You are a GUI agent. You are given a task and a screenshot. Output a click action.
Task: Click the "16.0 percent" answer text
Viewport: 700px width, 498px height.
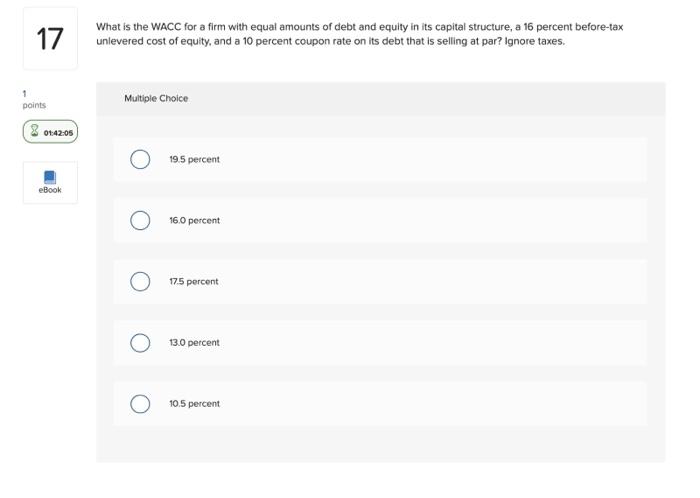(x=194, y=221)
